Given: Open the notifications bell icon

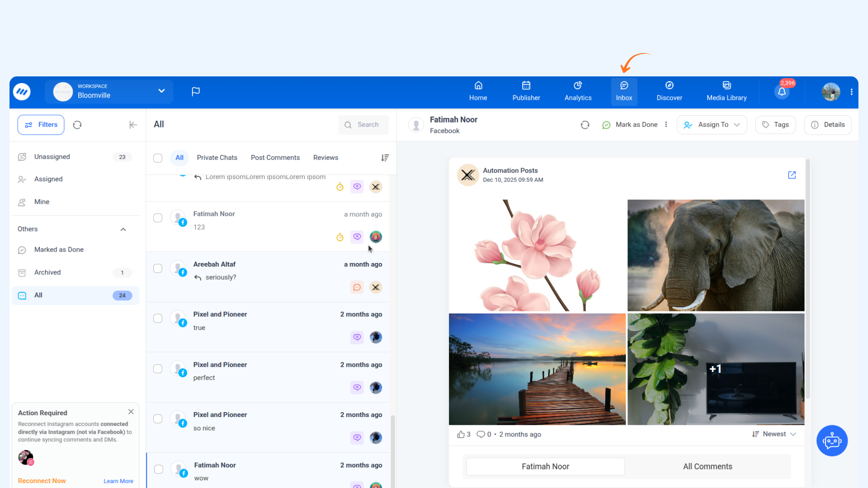Looking at the screenshot, I should [x=782, y=92].
